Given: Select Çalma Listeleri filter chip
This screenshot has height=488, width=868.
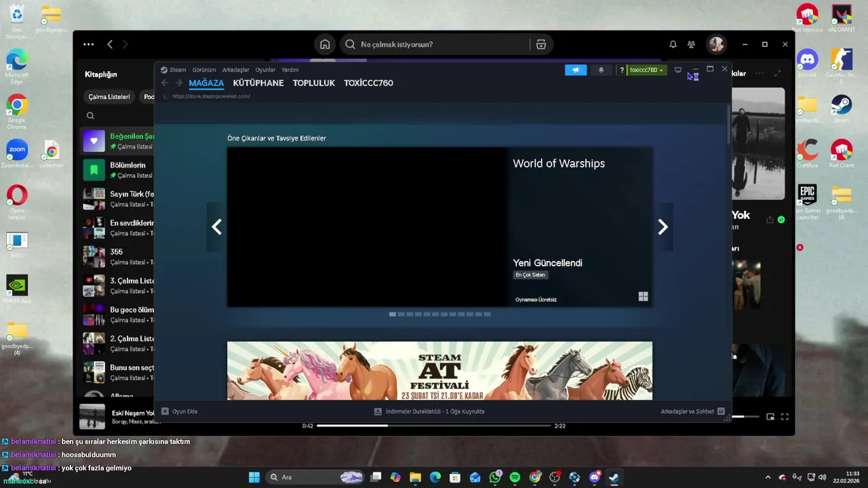Looking at the screenshot, I should (109, 97).
